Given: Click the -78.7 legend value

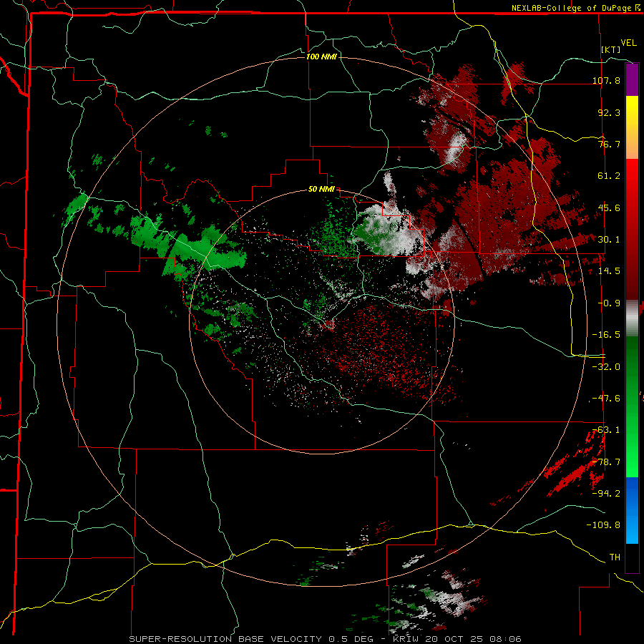Looking at the screenshot, I should [606, 462].
